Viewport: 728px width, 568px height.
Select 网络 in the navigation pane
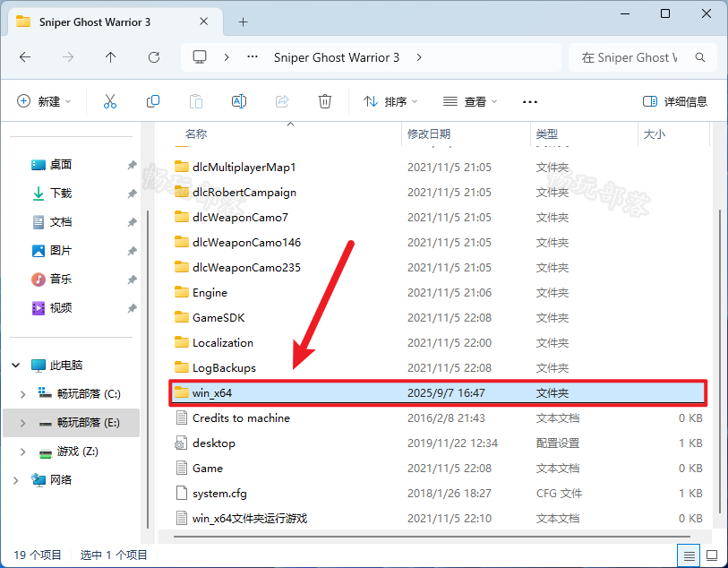[x=60, y=480]
